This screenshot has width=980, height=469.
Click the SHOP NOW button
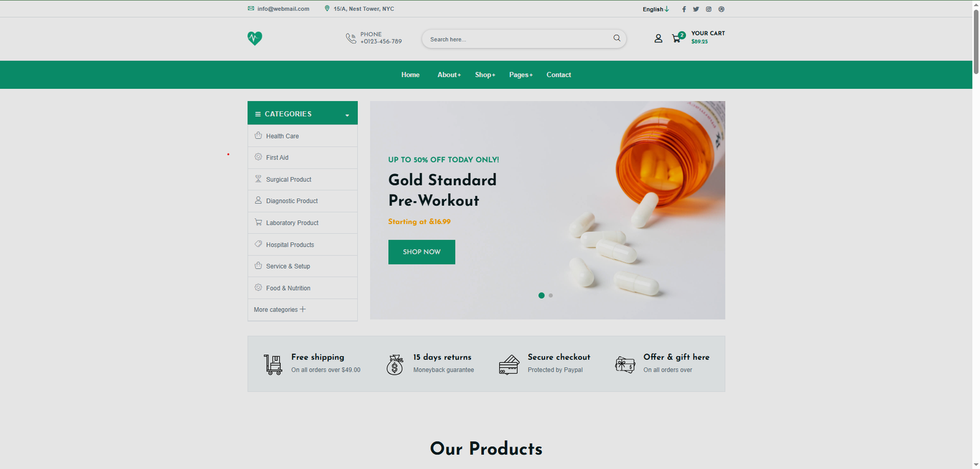[421, 252]
